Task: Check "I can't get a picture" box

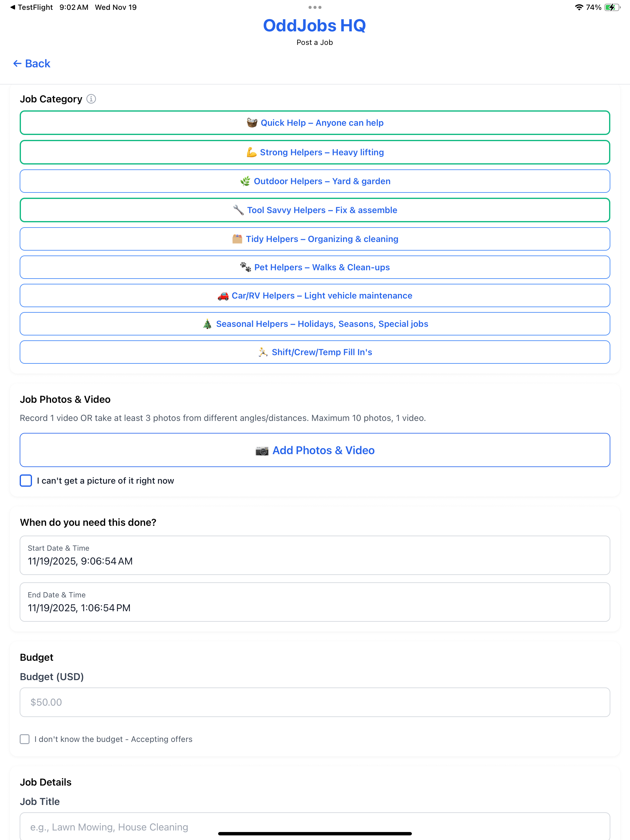Action: [x=26, y=481]
